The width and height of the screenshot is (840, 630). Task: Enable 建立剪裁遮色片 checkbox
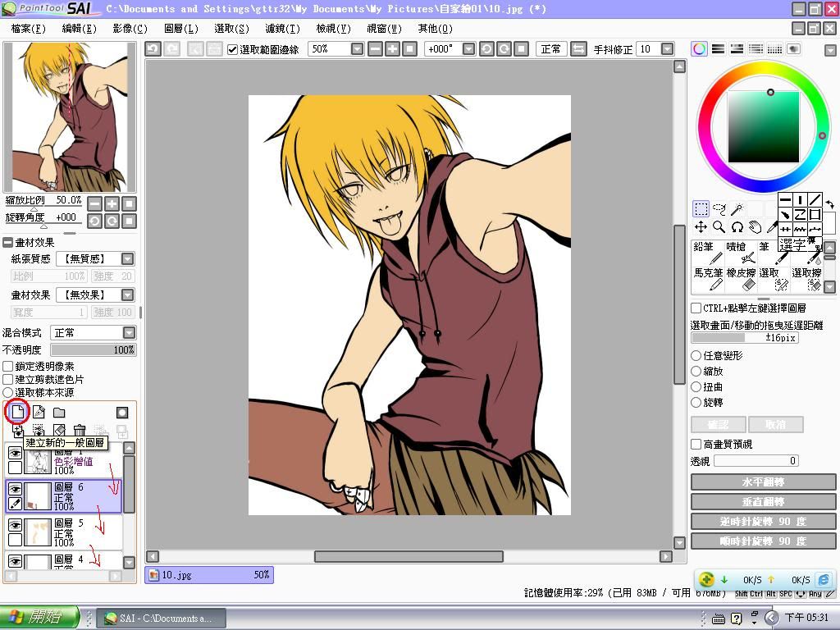[x=8, y=379]
